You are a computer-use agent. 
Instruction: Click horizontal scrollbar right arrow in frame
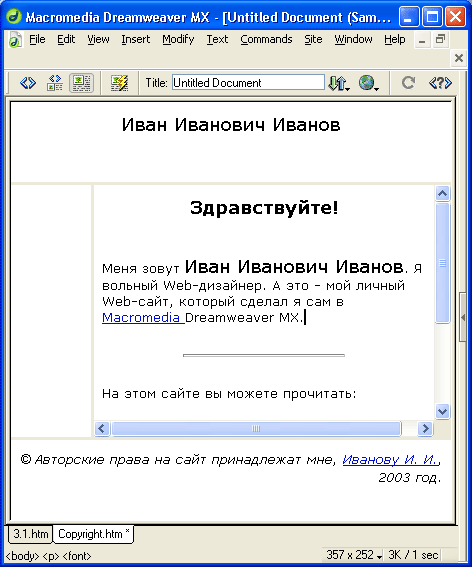pos(425,429)
